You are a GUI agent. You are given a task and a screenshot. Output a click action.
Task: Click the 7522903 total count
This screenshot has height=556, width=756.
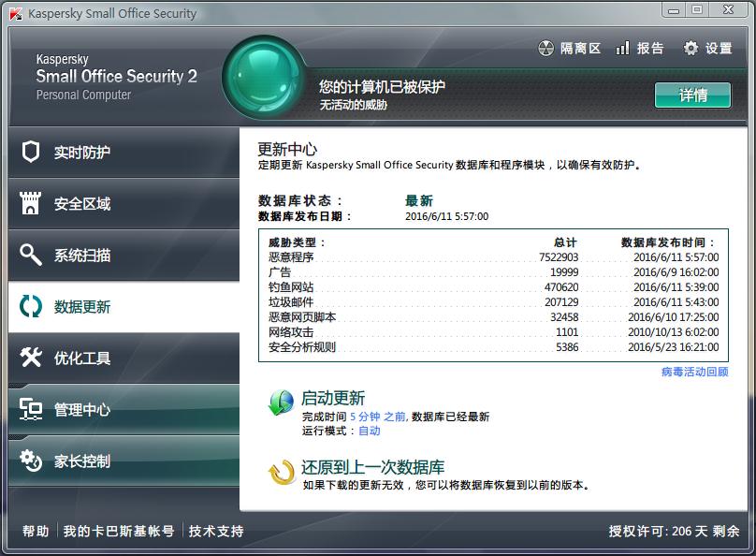(559, 257)
